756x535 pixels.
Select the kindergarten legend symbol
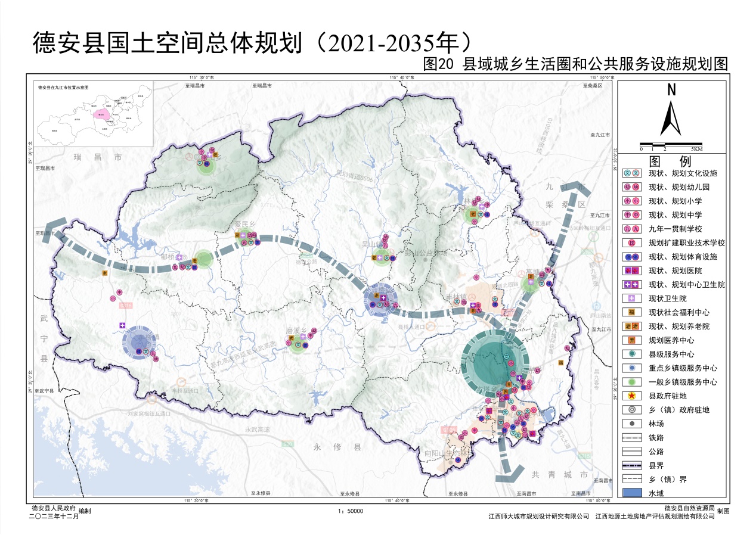click(x=631, y=187)
